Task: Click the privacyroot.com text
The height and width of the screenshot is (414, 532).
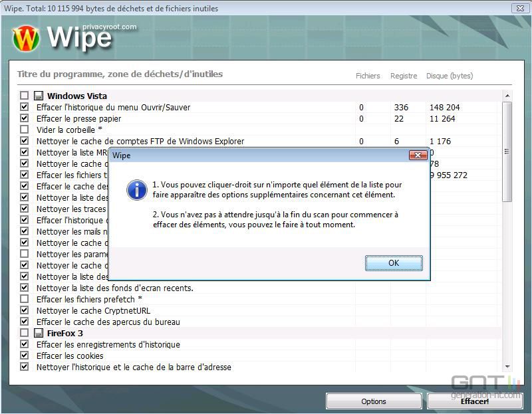Action: 109,27
